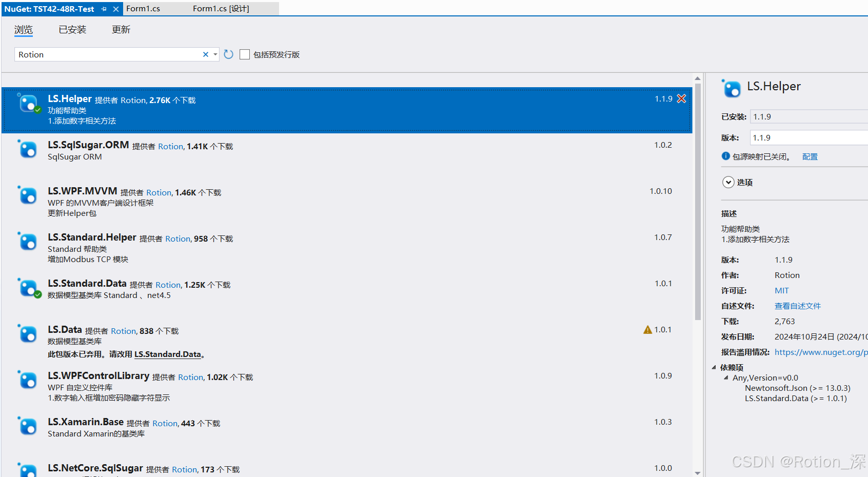Click the large LS.Helper icon in details pane
The height and width of the screenshot is (477, 868).
click(x=732, y=89)
